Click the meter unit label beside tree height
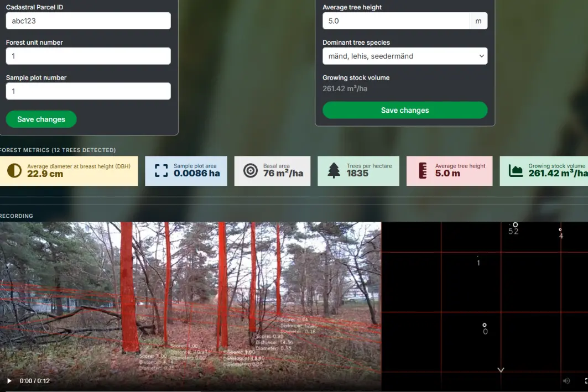The width and height of the screenshot is (588, 392). click(x=478, y=21)
